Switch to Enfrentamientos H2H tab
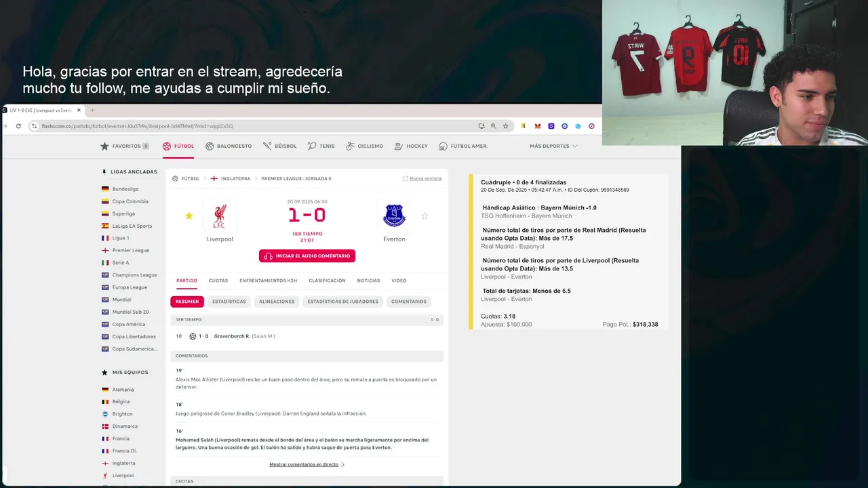The width and height of the screenshot is (868, 488). 268,281
